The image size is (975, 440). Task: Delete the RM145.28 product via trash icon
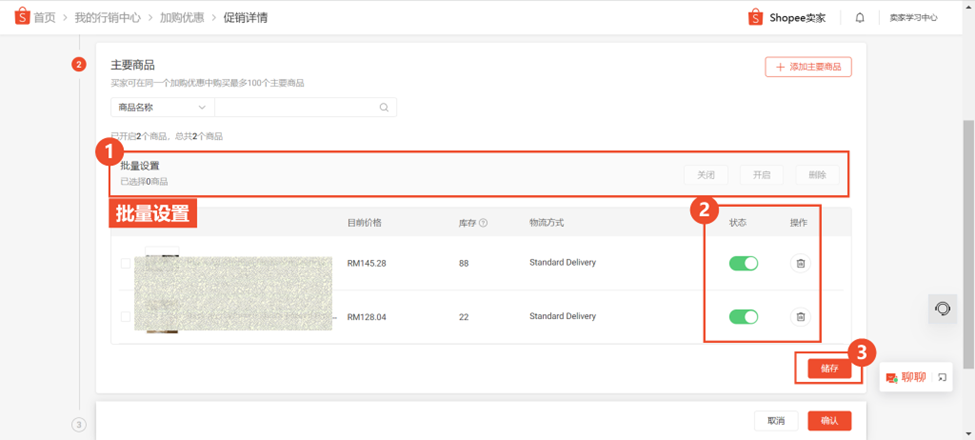click(800, 264)
